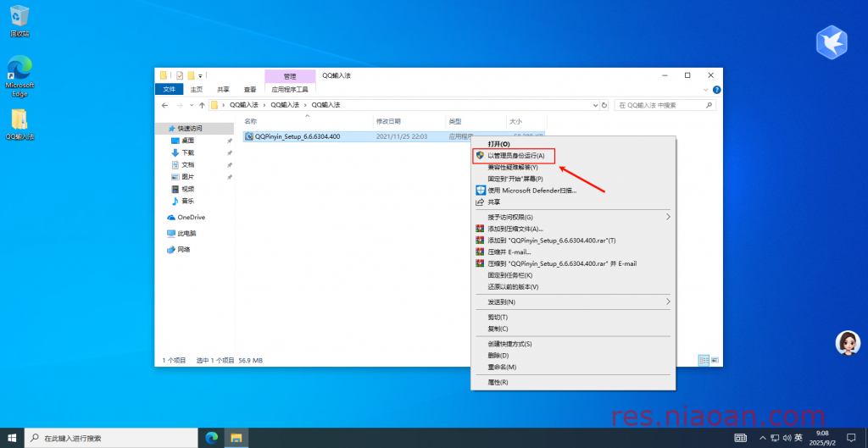Image resolution: width=868 pixels, height=448 pixels.
Task: Open the File Explorer taskbar icon
Action: tap(236, 438)
